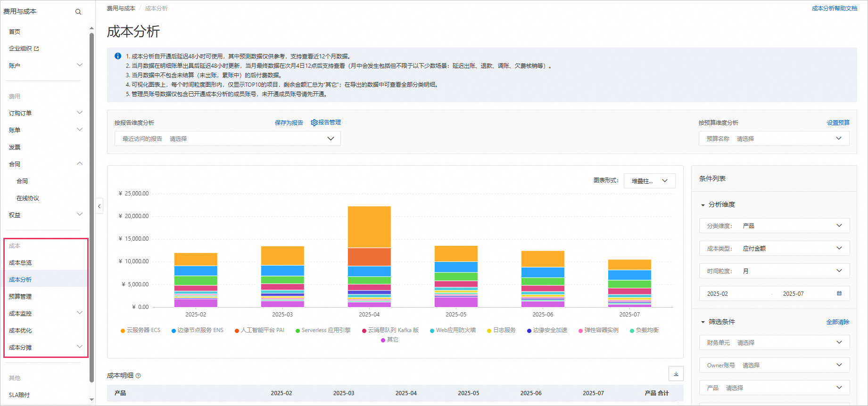The image size is (868, 406).
Task: Click the download icon above cost details table
Action: (676, 374)
